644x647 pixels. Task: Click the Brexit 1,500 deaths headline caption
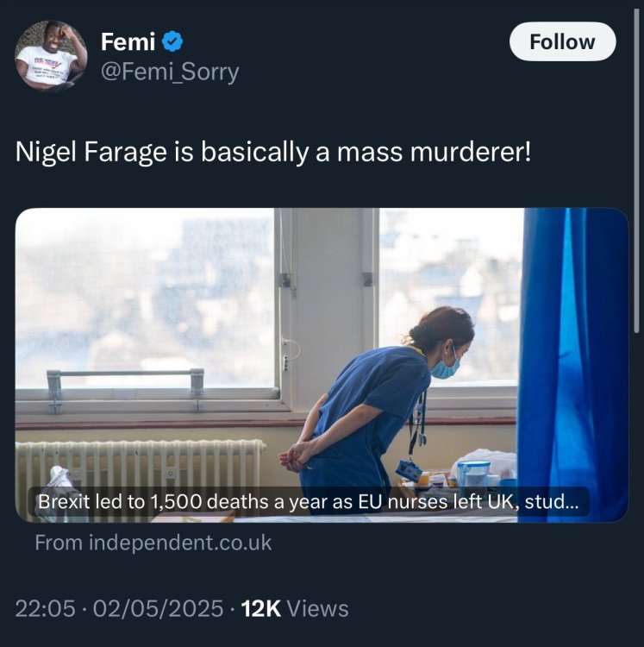(308, 502)
